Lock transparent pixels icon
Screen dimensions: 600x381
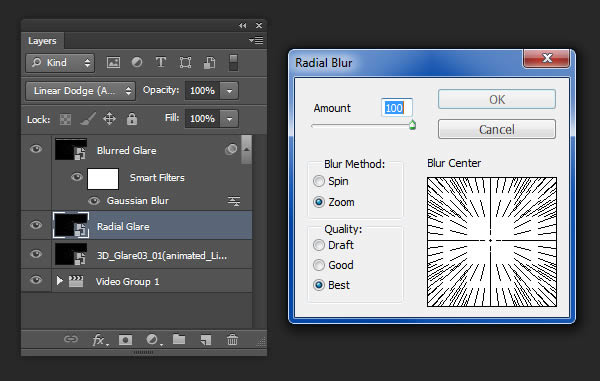(x=65, y=120)
